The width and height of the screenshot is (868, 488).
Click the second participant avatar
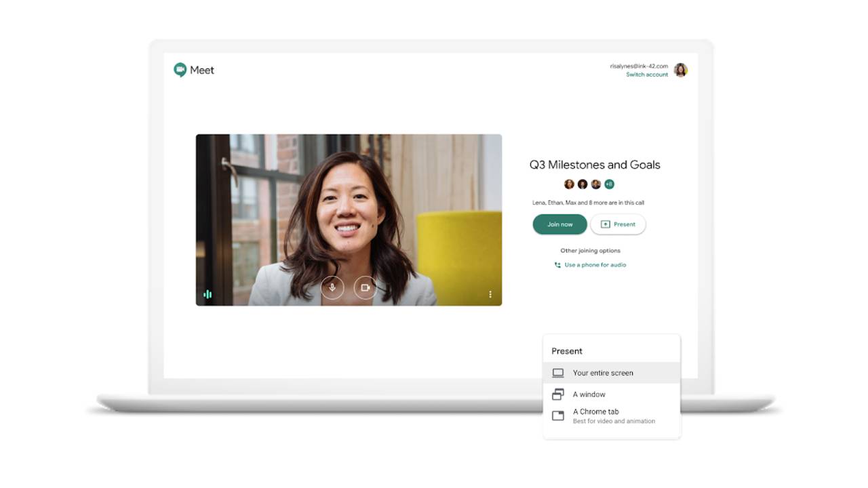click(x=583, y=184)
